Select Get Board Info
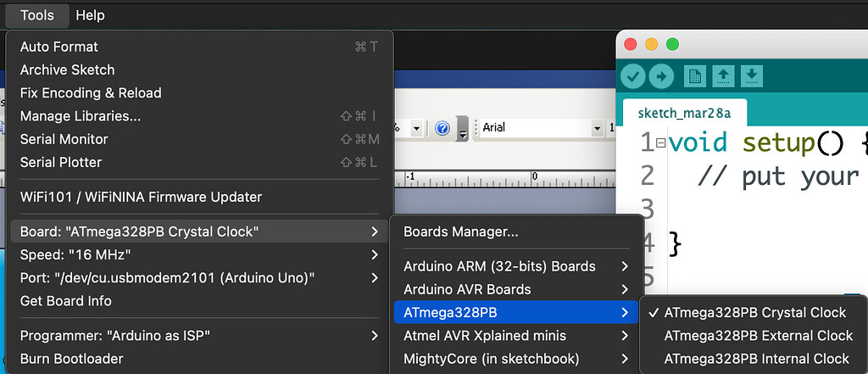This screenshot has width=868, height=374. 65,300
